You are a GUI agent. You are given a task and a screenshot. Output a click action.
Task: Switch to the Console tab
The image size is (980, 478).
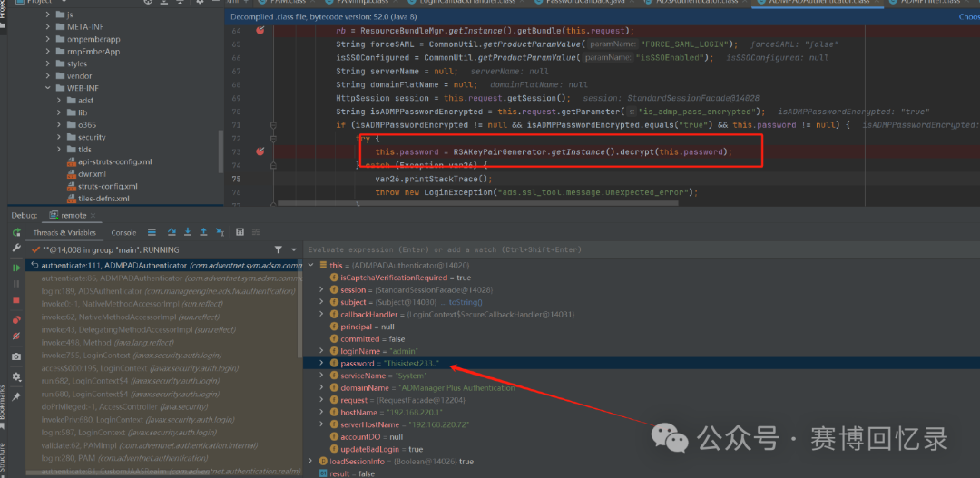[123, 232]
